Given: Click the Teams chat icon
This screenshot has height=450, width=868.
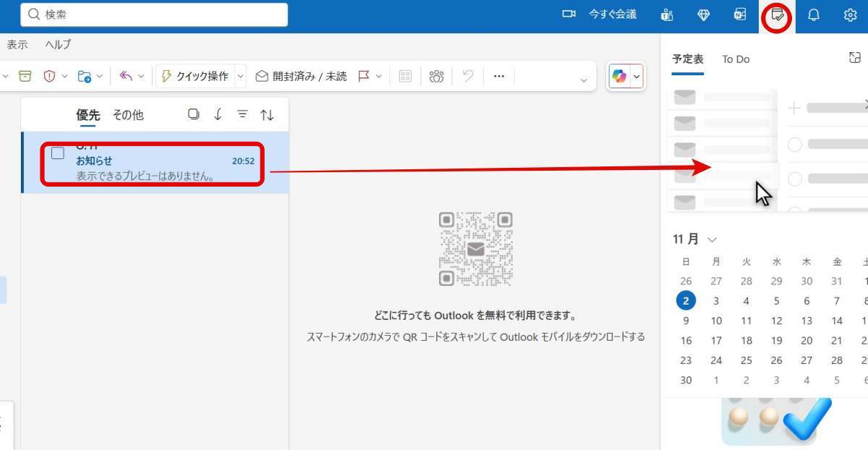Looking at the screenshot, I should pyautogui.click(x=667, y=14).
